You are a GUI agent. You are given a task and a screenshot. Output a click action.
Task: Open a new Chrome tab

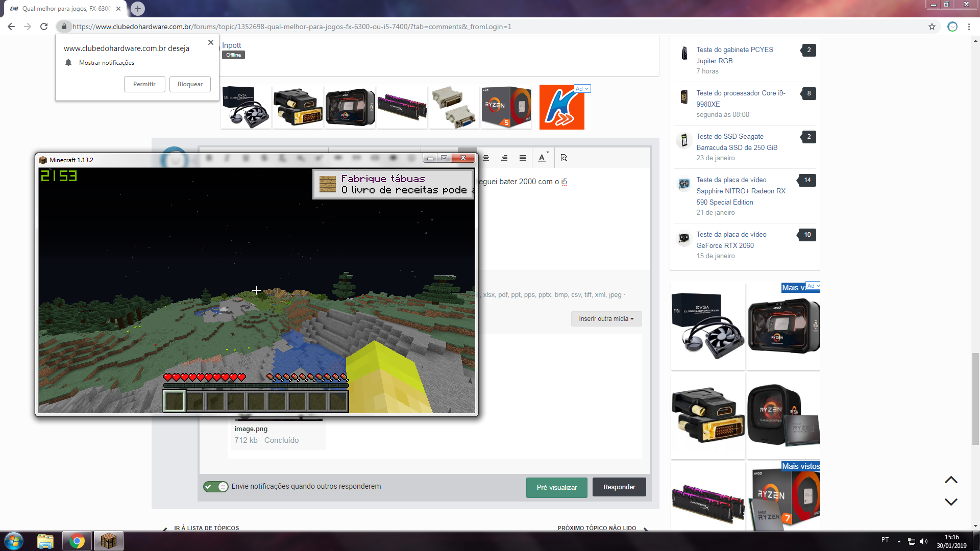pos(137,9)
